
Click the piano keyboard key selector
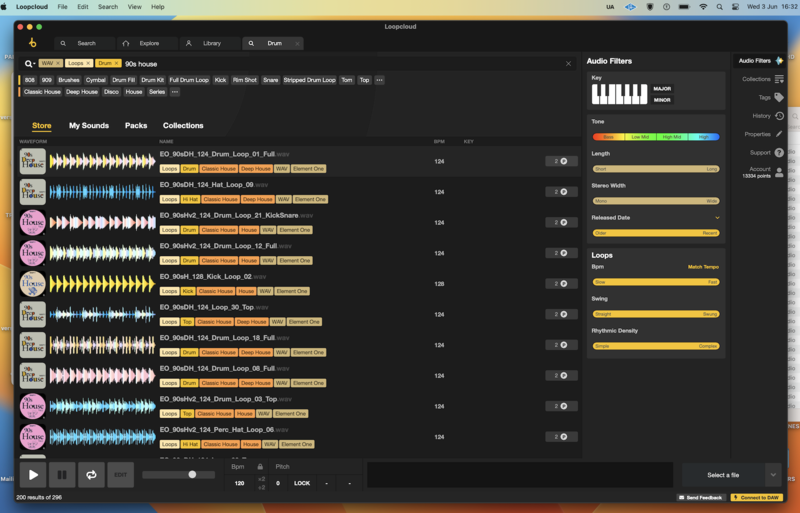tap(619, 94)
